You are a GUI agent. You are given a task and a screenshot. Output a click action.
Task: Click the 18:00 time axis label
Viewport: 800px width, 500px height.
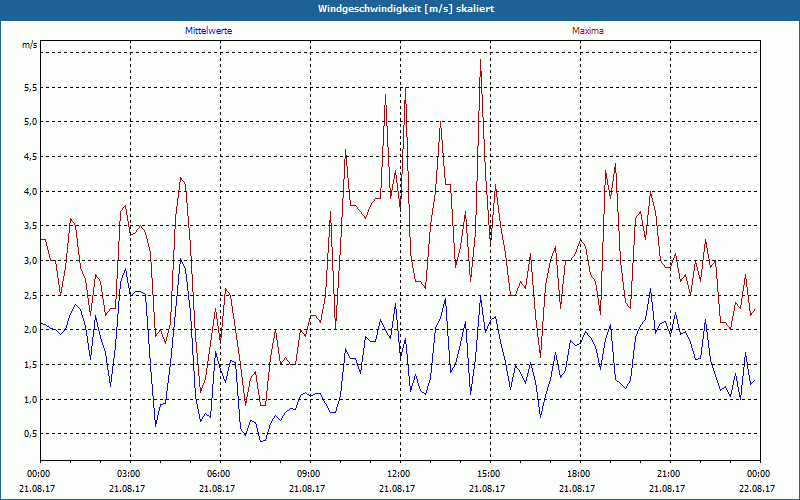click(x=581, y=474)
